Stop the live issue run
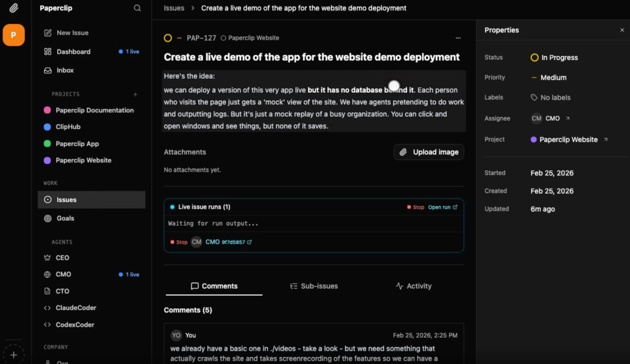The height and width of the screenshot is (364, 630). [x=415, y=207]
